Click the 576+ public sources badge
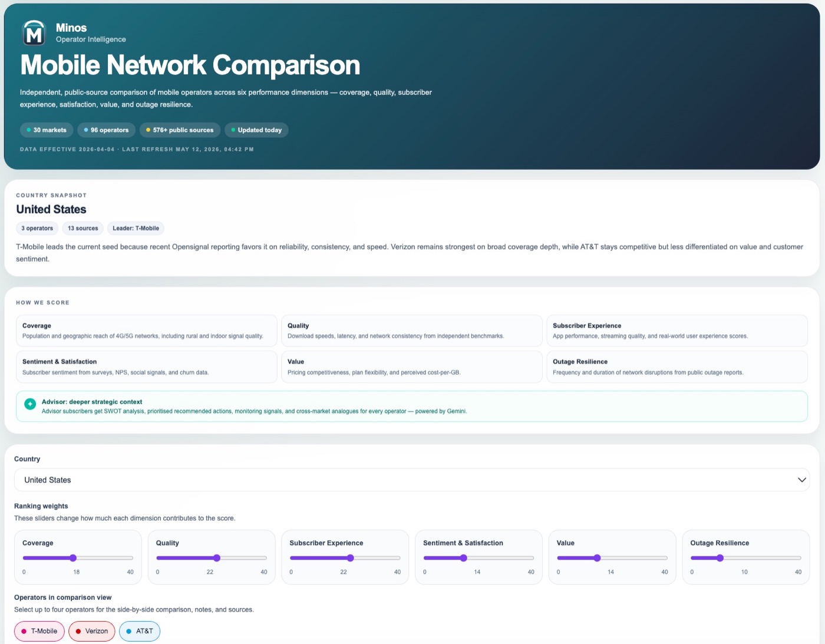This screenshot has height=644, width=825. pyautogui.click(x=180, y=130)
